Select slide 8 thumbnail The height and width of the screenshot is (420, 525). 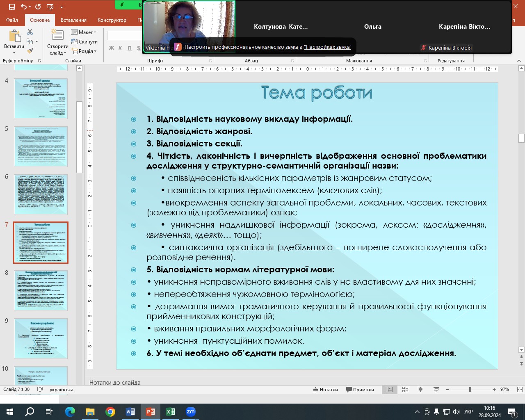point(41,290)
